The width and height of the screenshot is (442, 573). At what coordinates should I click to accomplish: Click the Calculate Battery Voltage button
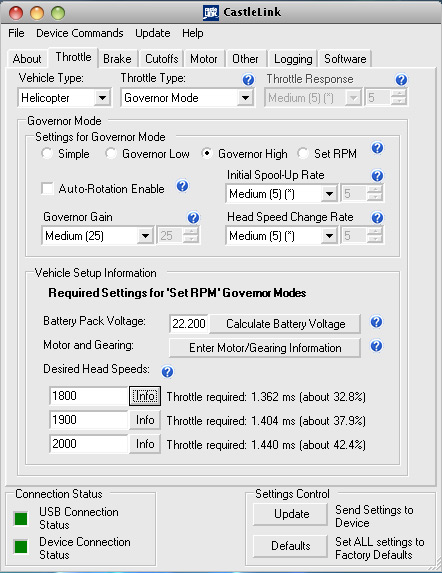[285, 324]
